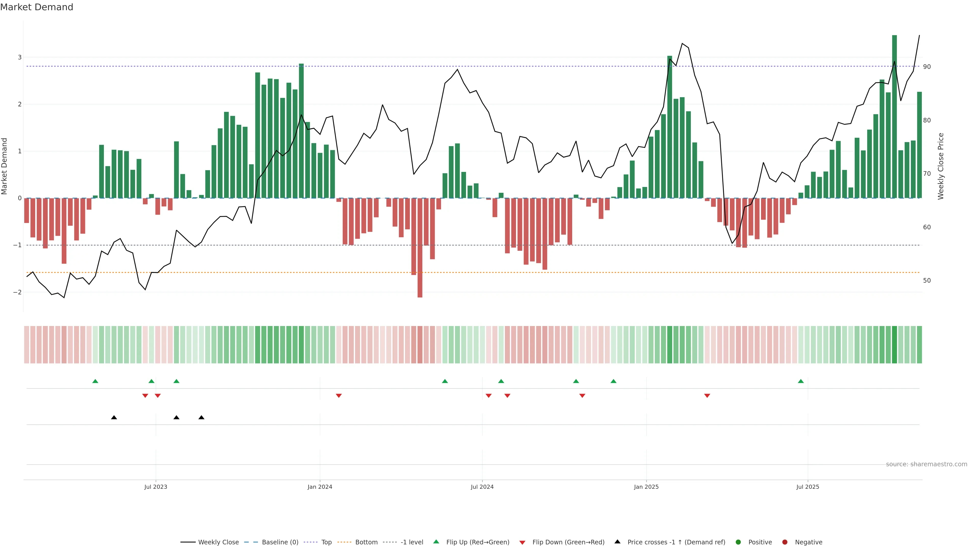Click the Positive green dot legend icon

pos(738,542)
